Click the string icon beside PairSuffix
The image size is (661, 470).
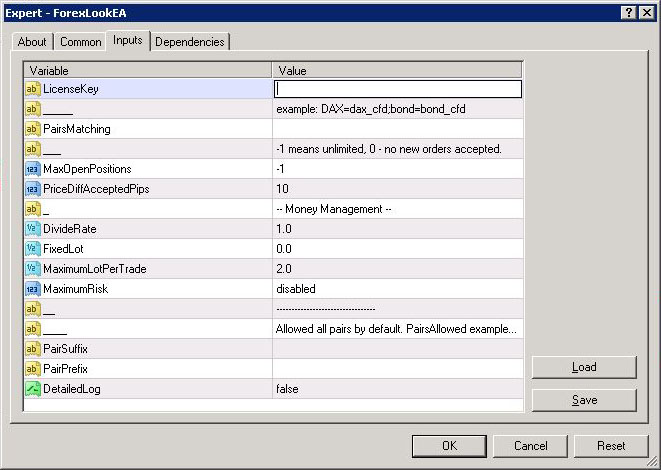point(33,349)
